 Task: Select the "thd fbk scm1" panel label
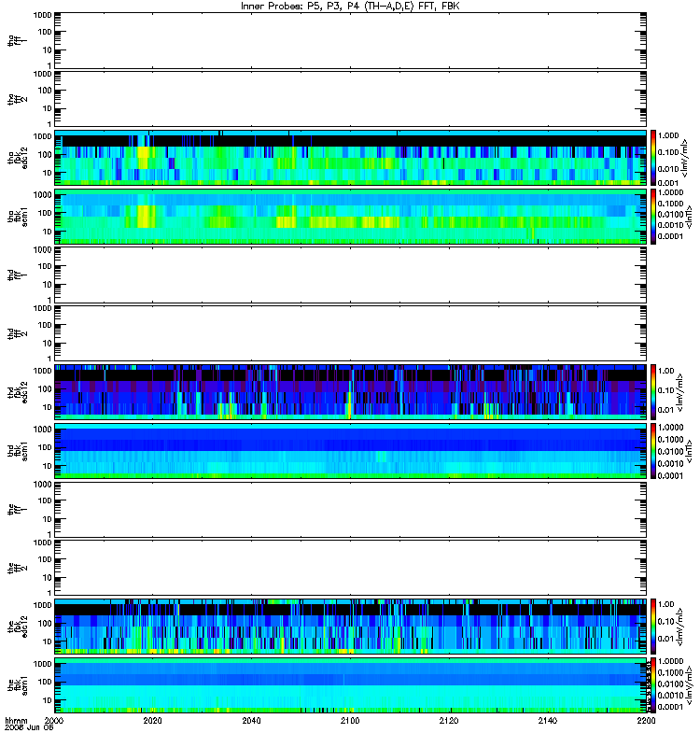tap(17, 451)
